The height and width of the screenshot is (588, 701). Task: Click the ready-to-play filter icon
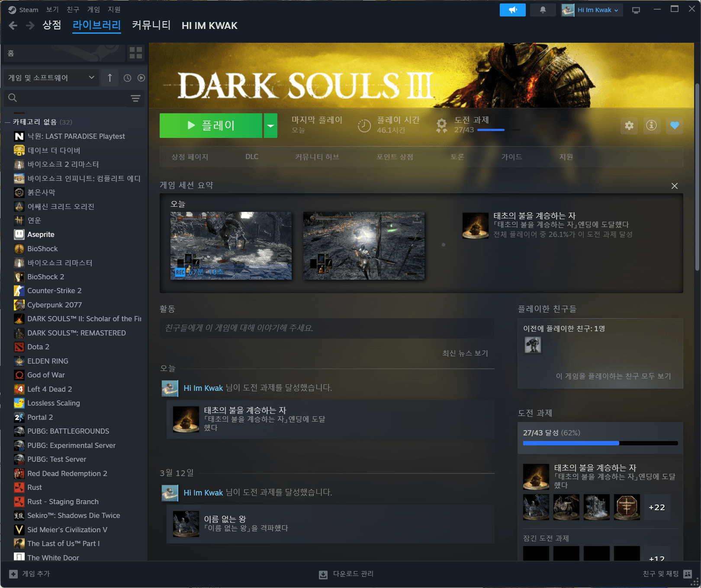coord(141,78)
